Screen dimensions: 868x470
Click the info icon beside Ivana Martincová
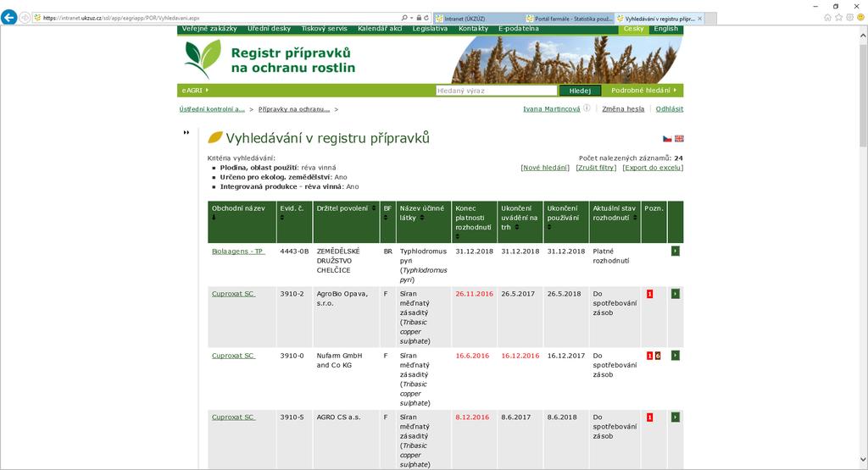pyautogui.click(x=587, y=108)
